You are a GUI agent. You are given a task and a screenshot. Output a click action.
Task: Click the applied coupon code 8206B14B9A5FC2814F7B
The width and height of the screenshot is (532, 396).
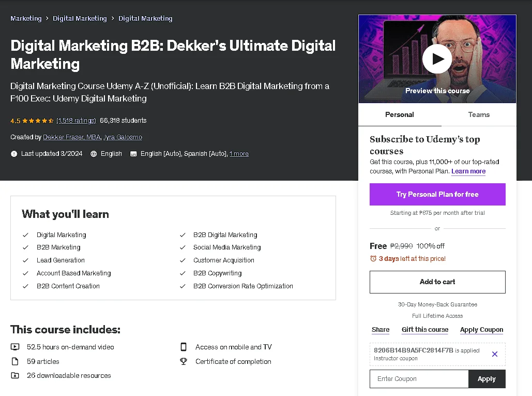click(x=413, y=350)
